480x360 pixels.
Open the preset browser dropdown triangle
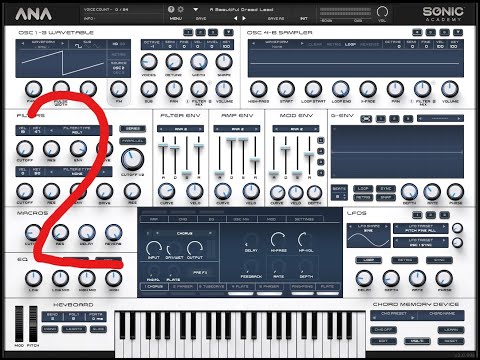tap(196, 10)
